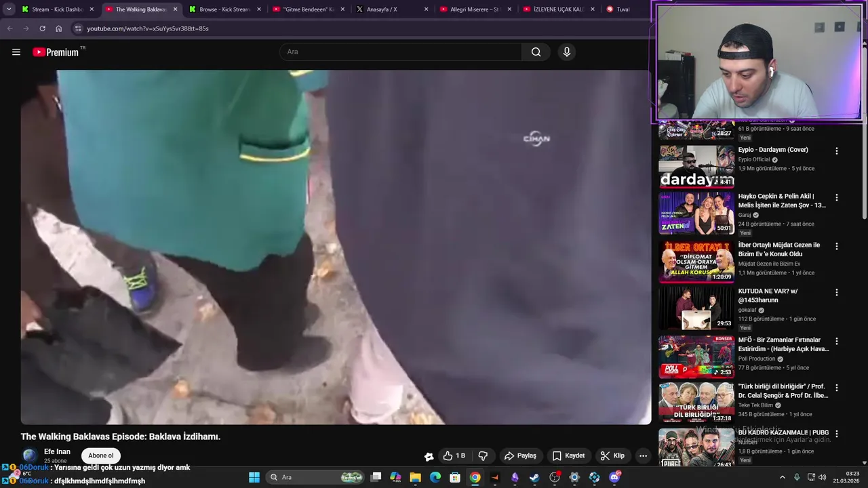
Task: Reload the page in the browser
Action: [42, 28]
